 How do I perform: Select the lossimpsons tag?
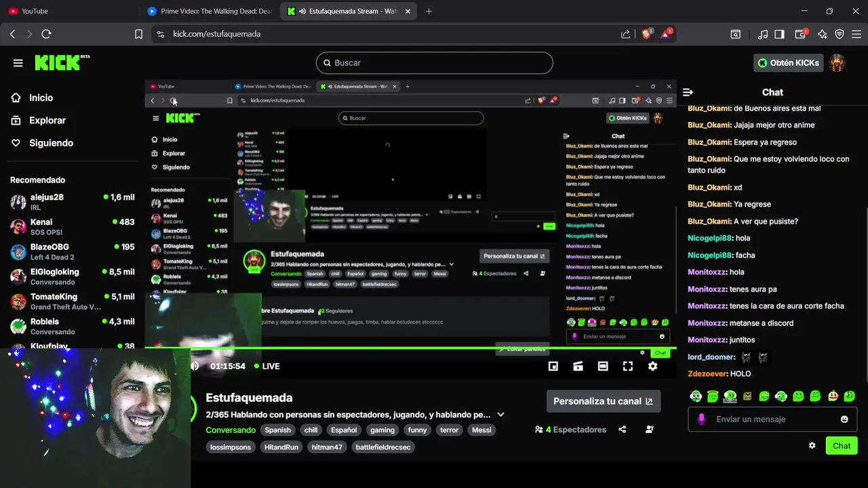[231, 447]
